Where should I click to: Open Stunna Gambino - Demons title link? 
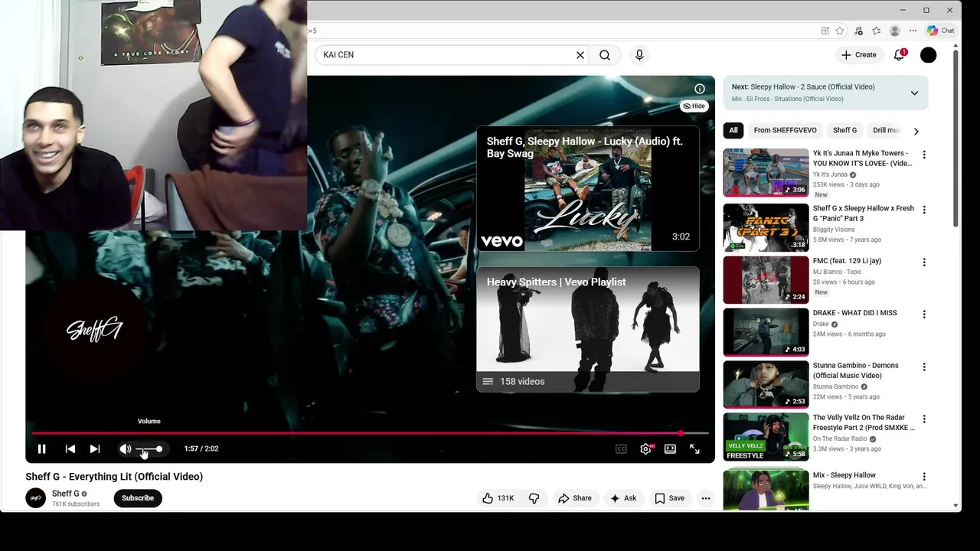pos(856,370)
